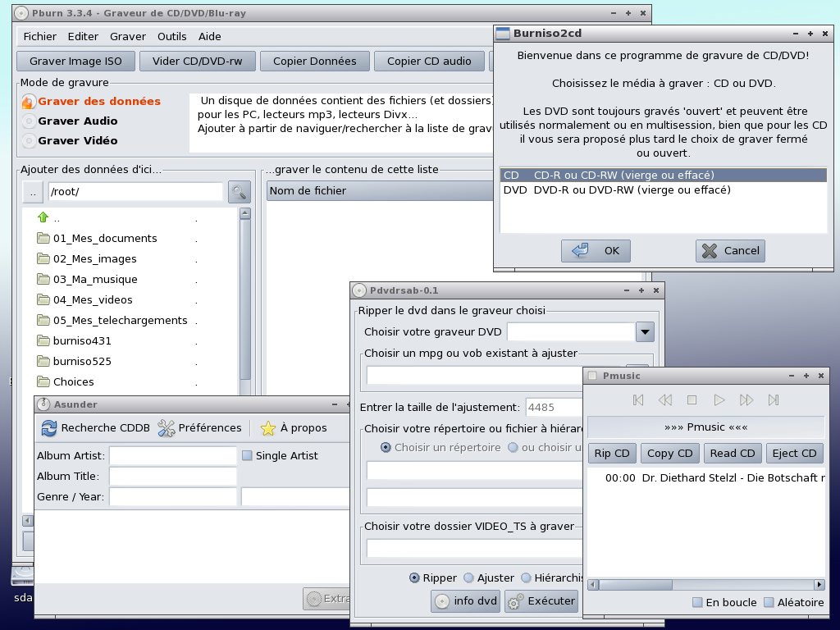
Task: Open the Editer menu
Action: 83,36
